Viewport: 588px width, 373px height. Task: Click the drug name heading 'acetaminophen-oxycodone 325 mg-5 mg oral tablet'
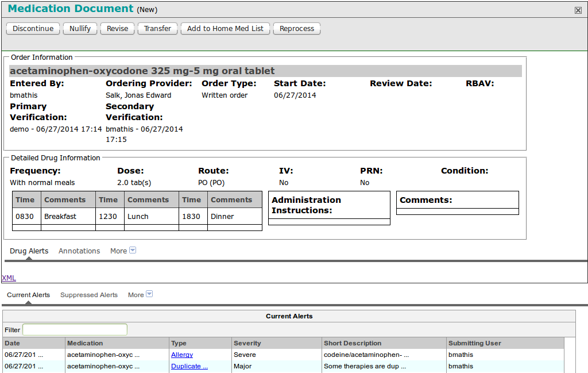[142, 71]
